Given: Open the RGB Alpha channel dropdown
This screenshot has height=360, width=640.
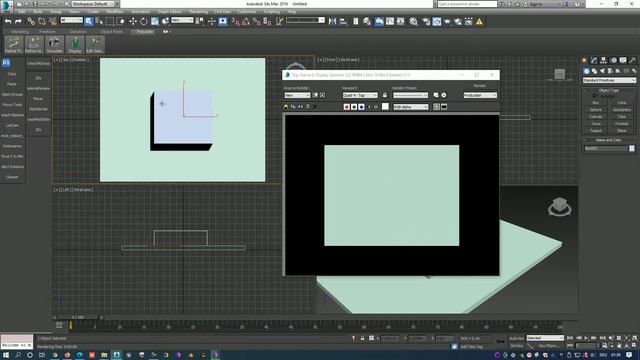Looking at the screenshot, I should (x=411, y=107).
